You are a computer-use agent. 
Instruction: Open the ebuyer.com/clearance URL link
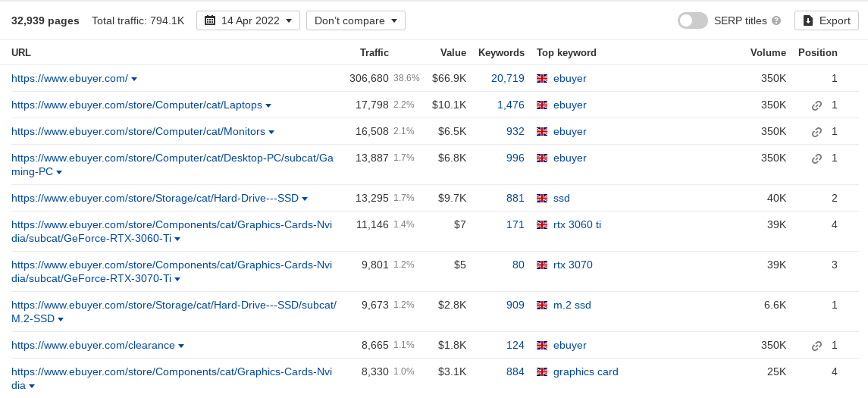93,346
